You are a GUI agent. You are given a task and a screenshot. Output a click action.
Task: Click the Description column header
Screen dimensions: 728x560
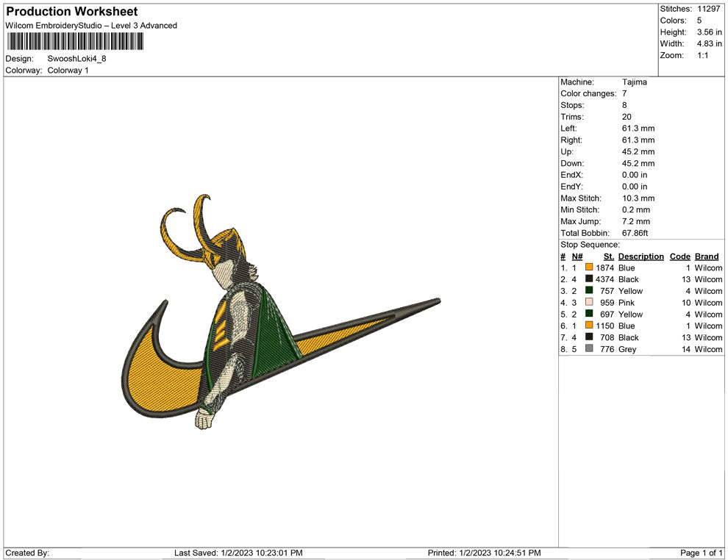[x=640, y=256]
